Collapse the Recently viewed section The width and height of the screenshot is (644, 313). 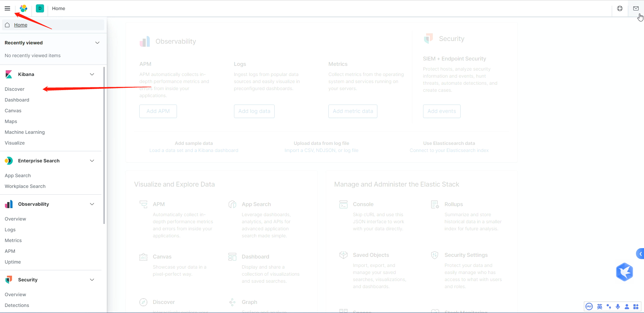pyautogui.click(x=97, y=43)
